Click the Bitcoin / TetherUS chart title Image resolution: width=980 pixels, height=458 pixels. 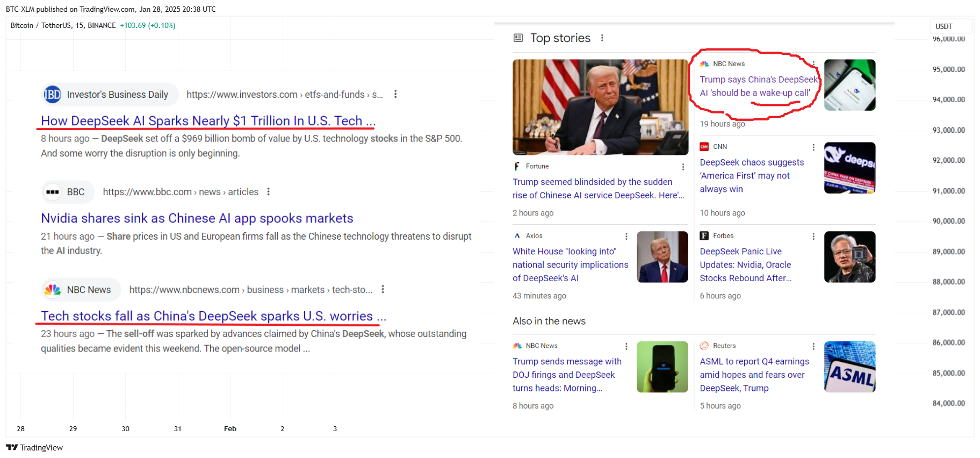click(63, 25)
